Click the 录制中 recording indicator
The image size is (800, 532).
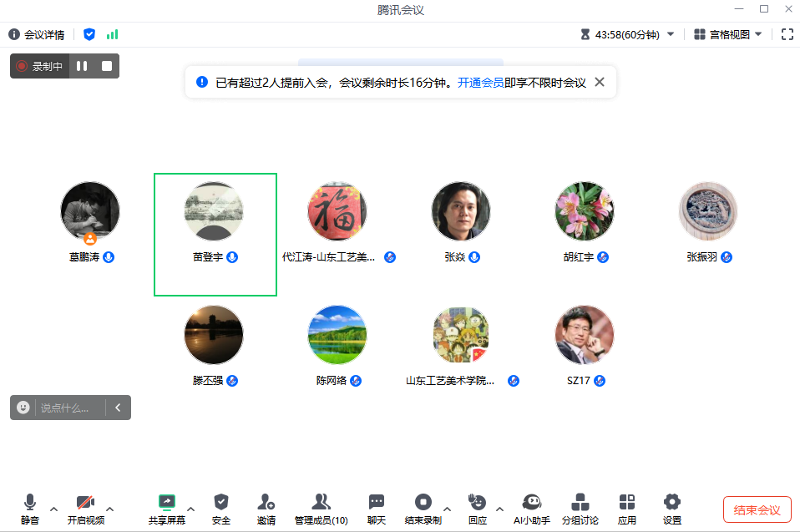40,66
